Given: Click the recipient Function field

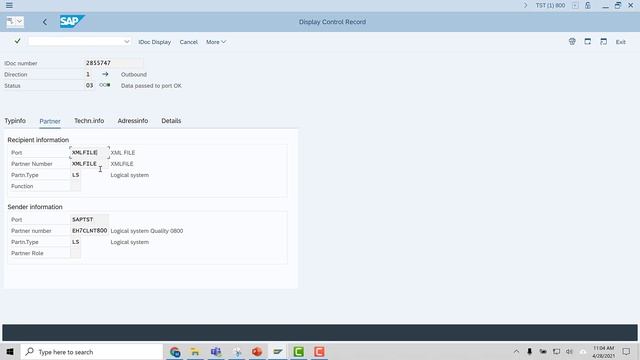Looking at the screenshot, I should click(x=76, y=186).
